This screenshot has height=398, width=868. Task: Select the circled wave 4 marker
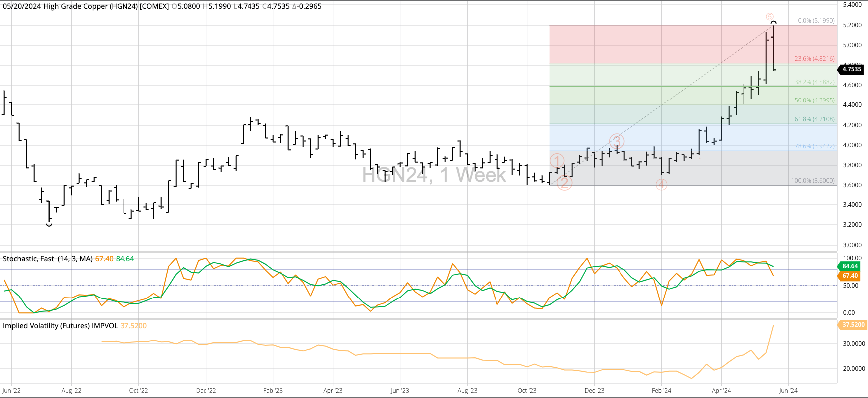(x=661, y=185)
